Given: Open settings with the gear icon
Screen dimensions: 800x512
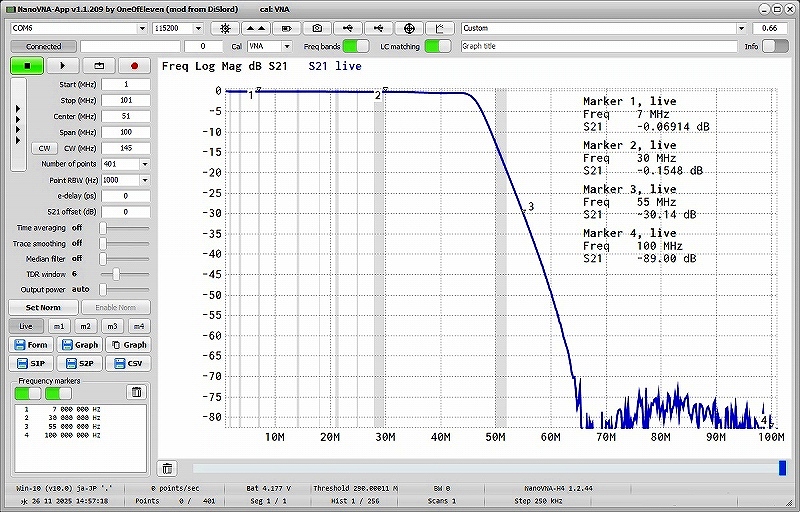Looking at the screenshot, I should [x=226, y=28].
